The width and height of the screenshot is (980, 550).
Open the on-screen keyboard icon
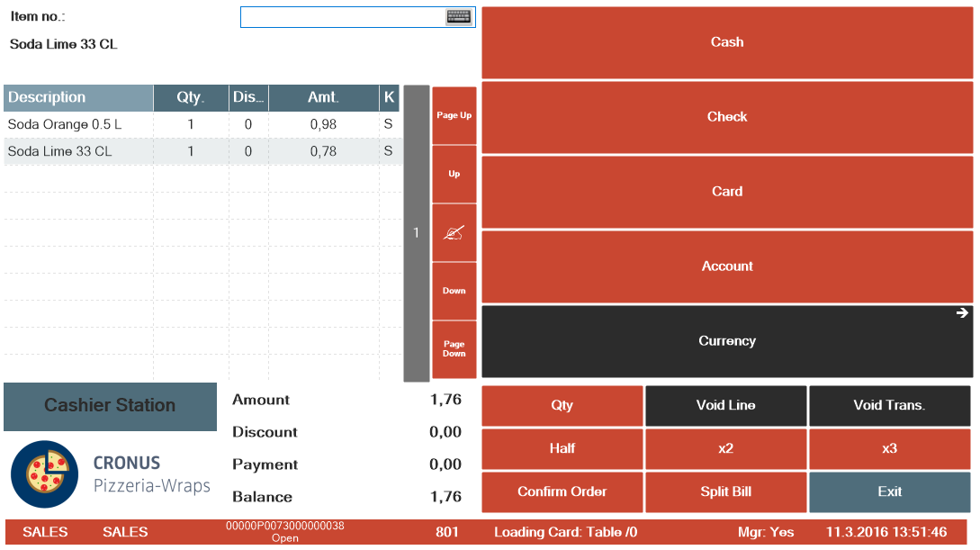pos(458,17)
